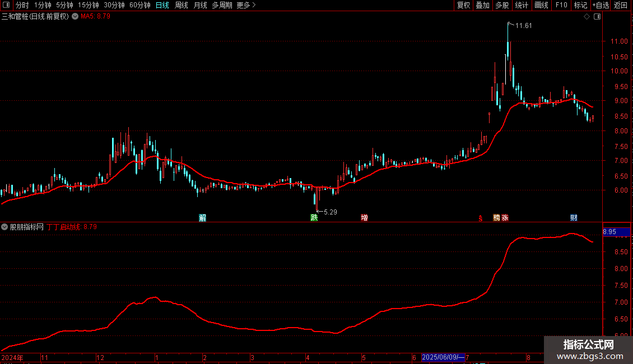Screen dimensions: 633x364
Task: Select the 周线 weekly period
Action: coord(181,5)
